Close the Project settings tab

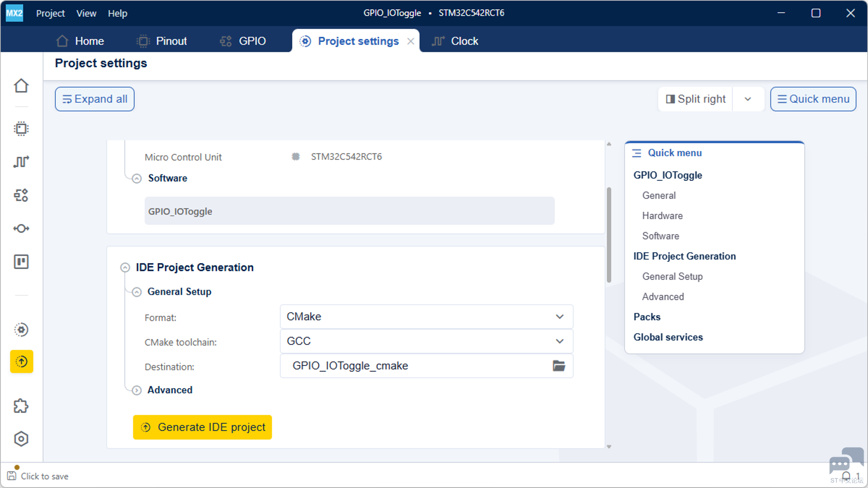(x=410, y=41)
